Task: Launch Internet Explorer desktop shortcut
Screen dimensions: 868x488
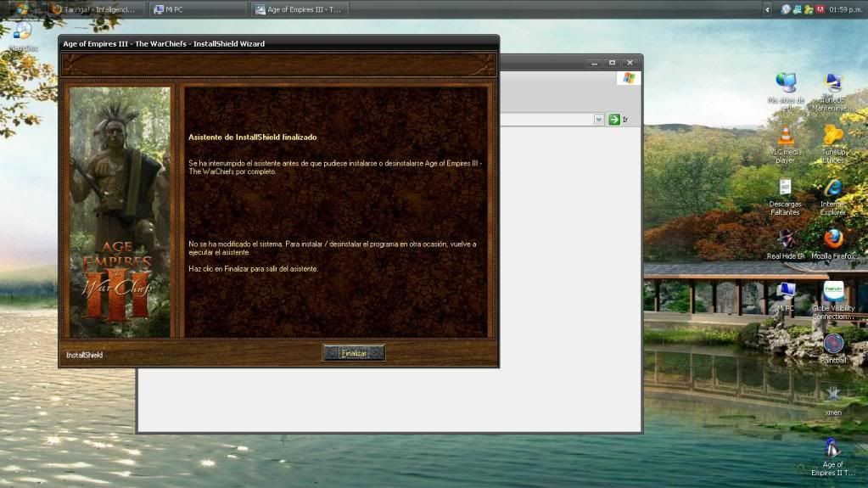Action: point(832,197)
